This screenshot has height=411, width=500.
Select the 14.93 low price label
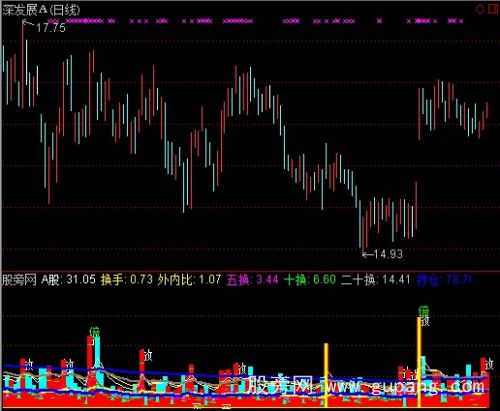[388, 254]
